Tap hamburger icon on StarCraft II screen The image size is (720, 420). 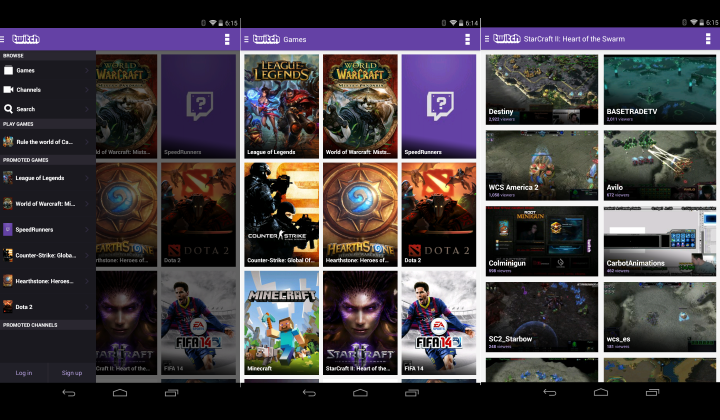pyautogui.click(x=487, y=39)
